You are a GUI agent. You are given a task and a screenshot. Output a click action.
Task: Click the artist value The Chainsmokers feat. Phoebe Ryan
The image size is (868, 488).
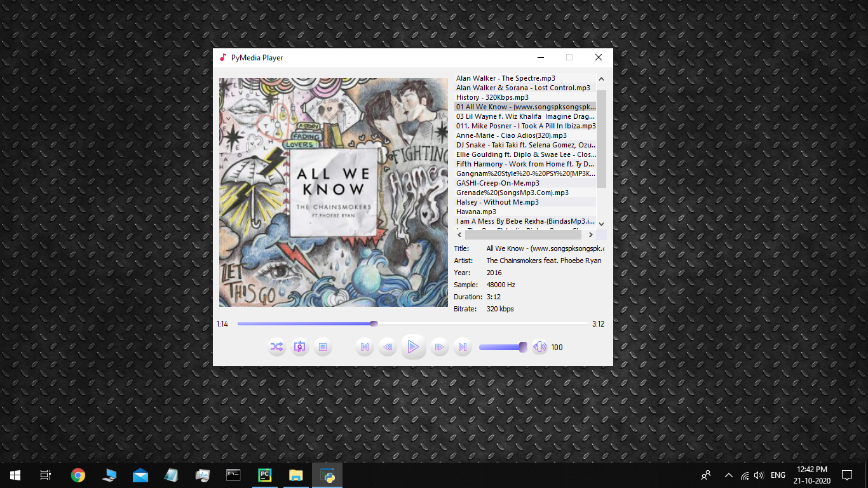click(x=544, y=261)
